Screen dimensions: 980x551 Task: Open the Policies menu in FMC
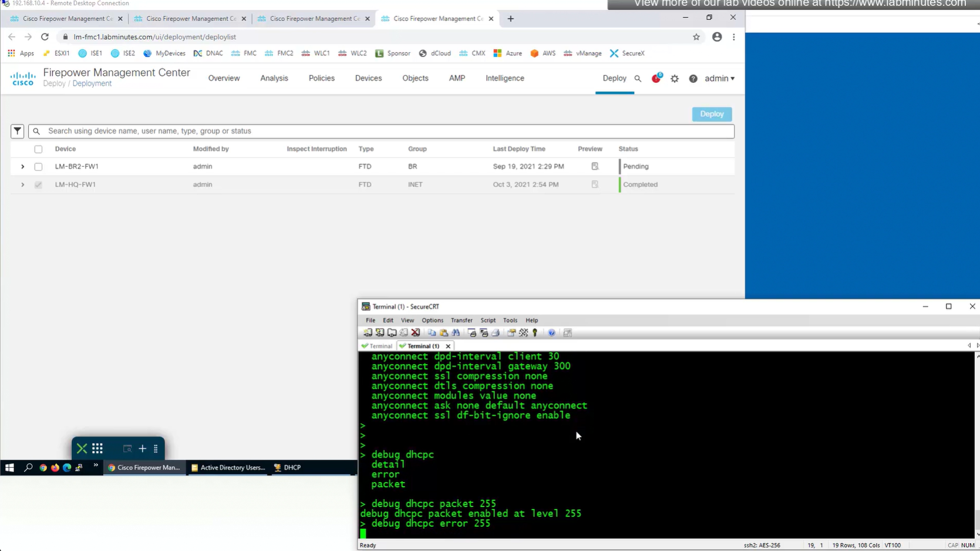[x=321, y=78]
